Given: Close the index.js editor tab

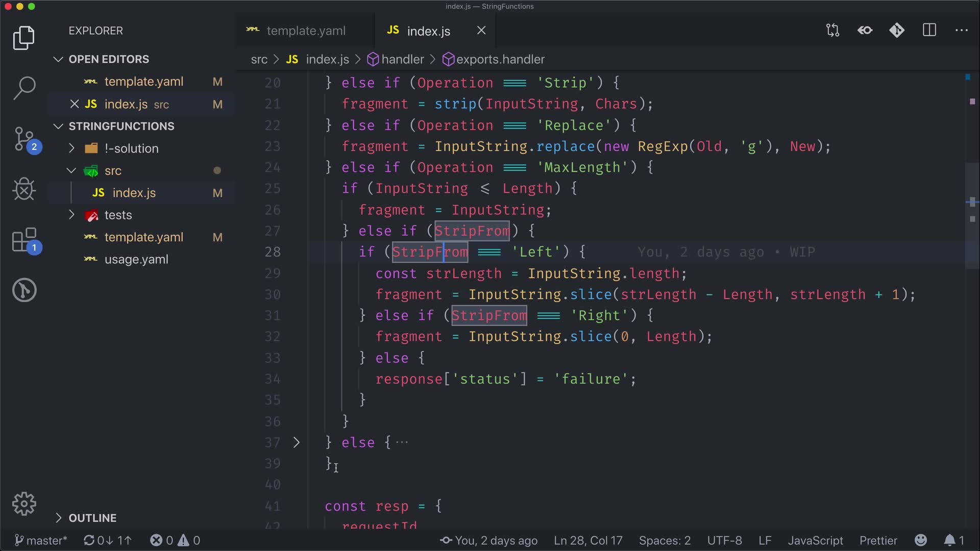Looking at the screenshot, I should click(x=481, y=31).
